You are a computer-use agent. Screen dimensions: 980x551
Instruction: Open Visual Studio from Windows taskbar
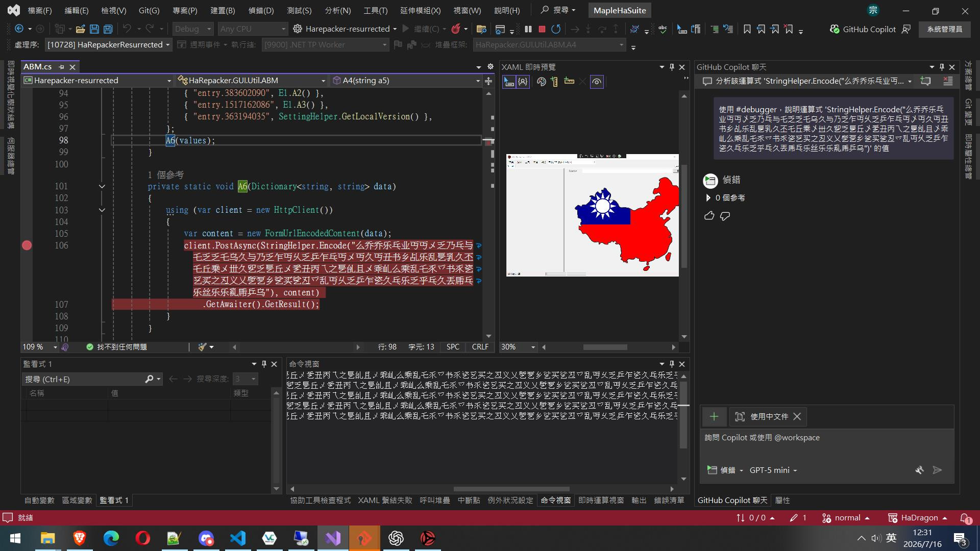point(333,538)
